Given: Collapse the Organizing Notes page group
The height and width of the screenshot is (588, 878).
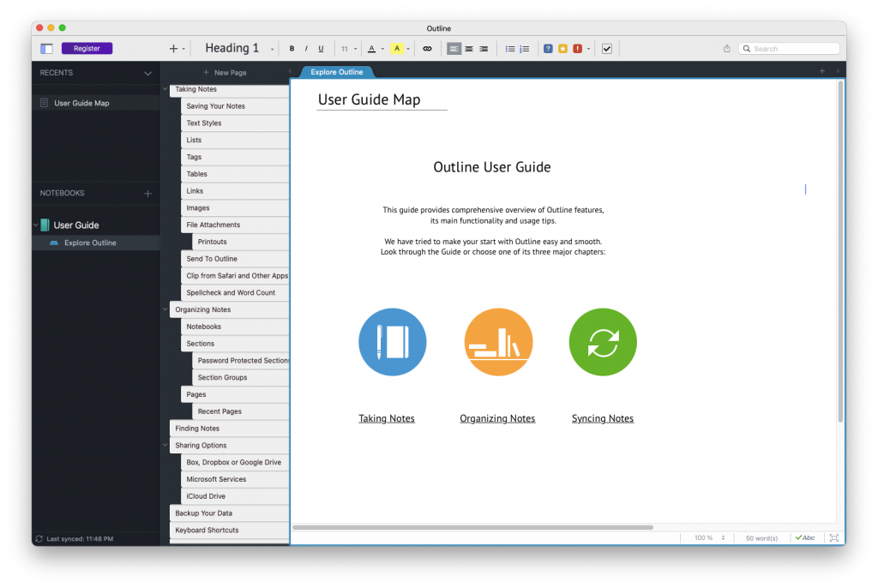Looking at the screenshot, I should click(x=165, y=309).
